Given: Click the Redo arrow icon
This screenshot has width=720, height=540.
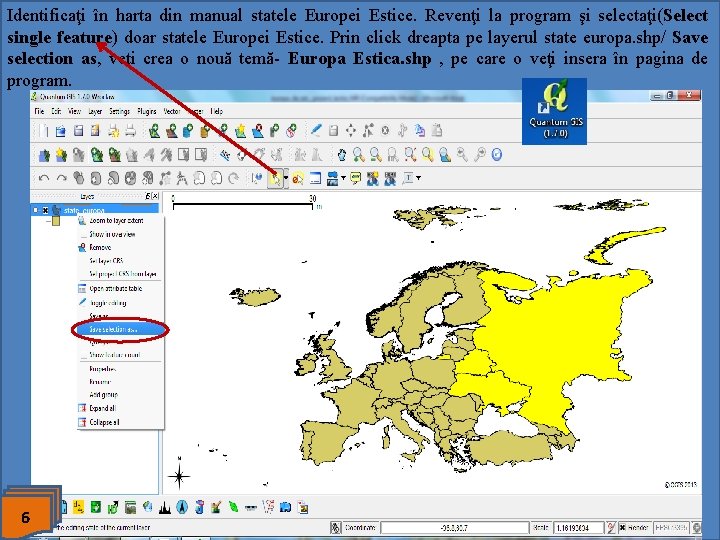Looking at the screenshot, I should tap(61, 178).
